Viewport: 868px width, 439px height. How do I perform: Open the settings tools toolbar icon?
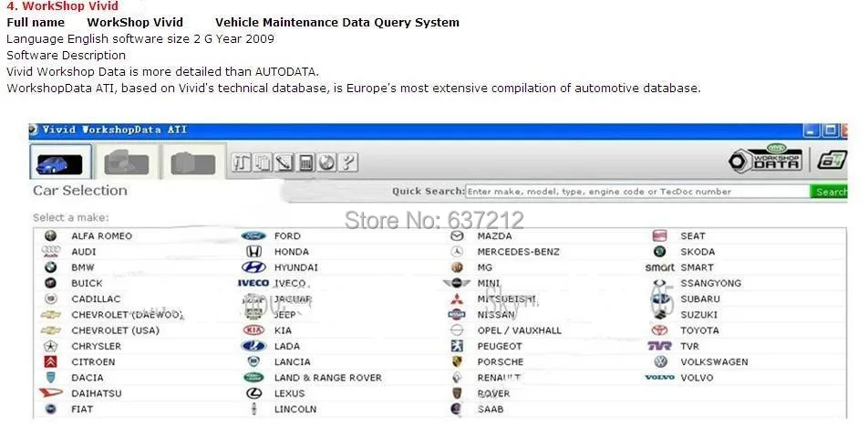click(x=241, y=162)
